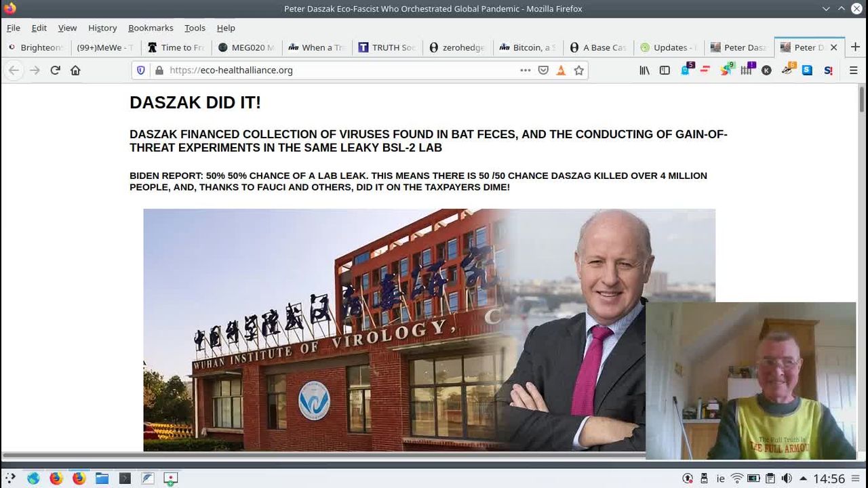
Task: Open the Bookmarks menu
Action: click(151, 28)
